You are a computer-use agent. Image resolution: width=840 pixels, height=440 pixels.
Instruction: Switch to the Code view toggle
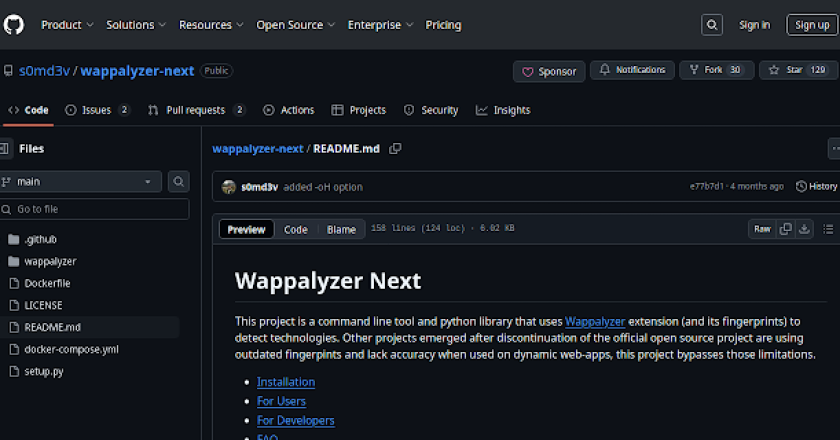[x=295, y=230]
